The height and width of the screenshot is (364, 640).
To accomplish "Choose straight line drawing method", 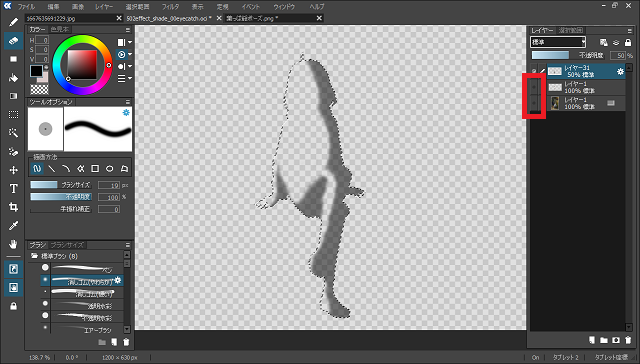I will pos(52,168).
